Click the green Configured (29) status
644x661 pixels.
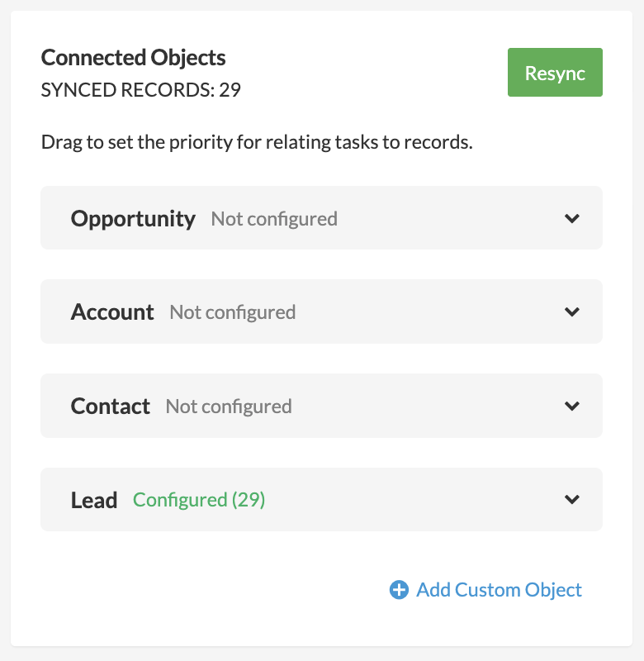pyautogui.click(x=199, y=500)
